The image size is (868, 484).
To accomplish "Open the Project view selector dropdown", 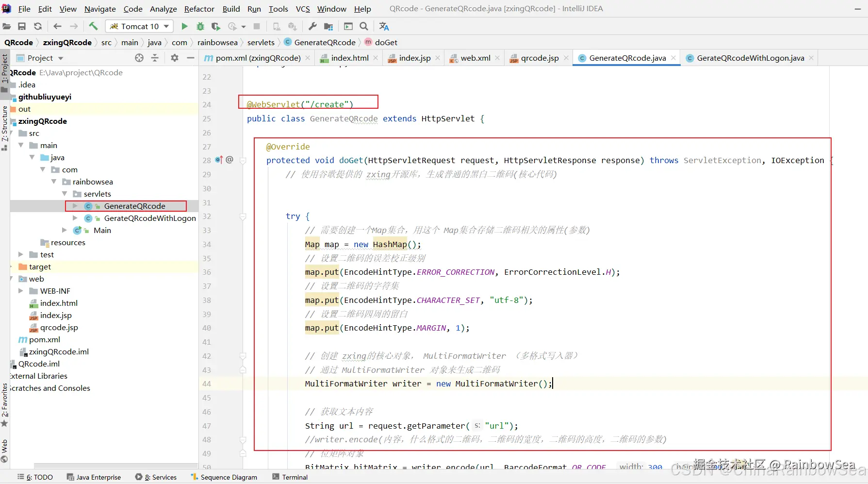I will [x=61, y=58].
